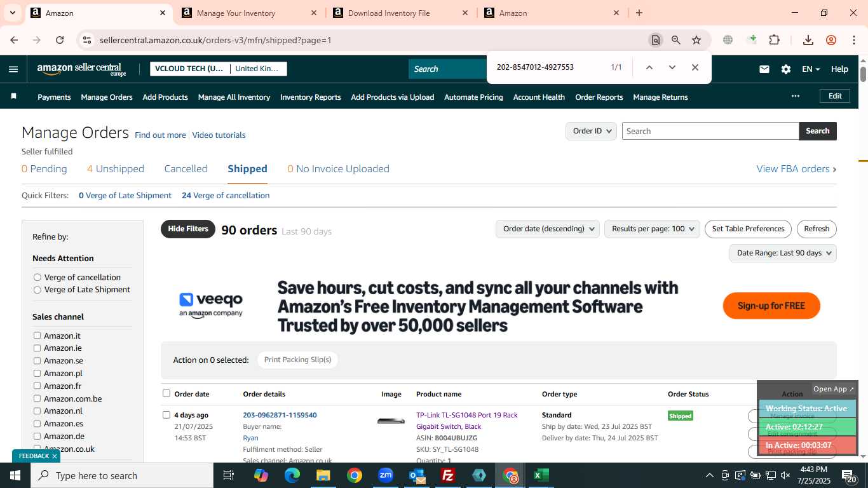
Task: Open the tab search dropdown arrow
Action: 12,13
